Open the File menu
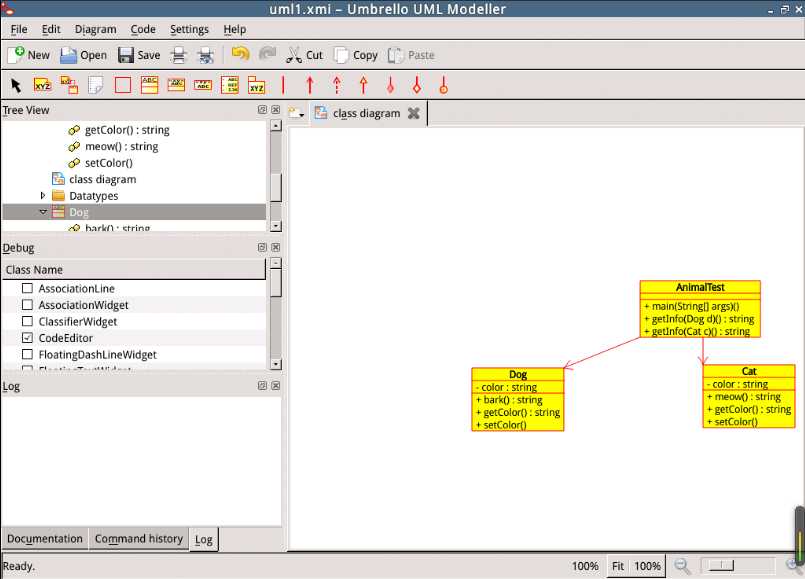 click(x=19, y=29)
